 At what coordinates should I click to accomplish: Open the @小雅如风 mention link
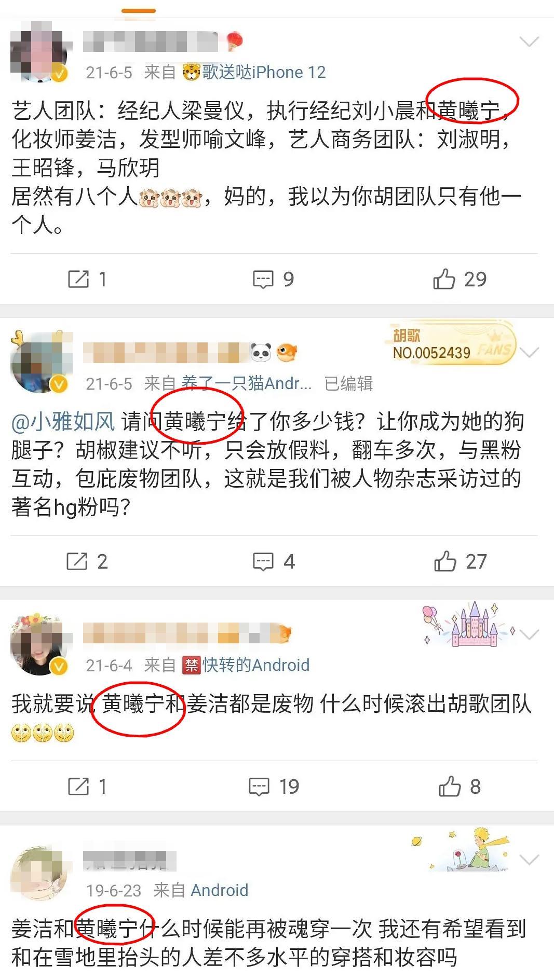[x=63, y=421]
